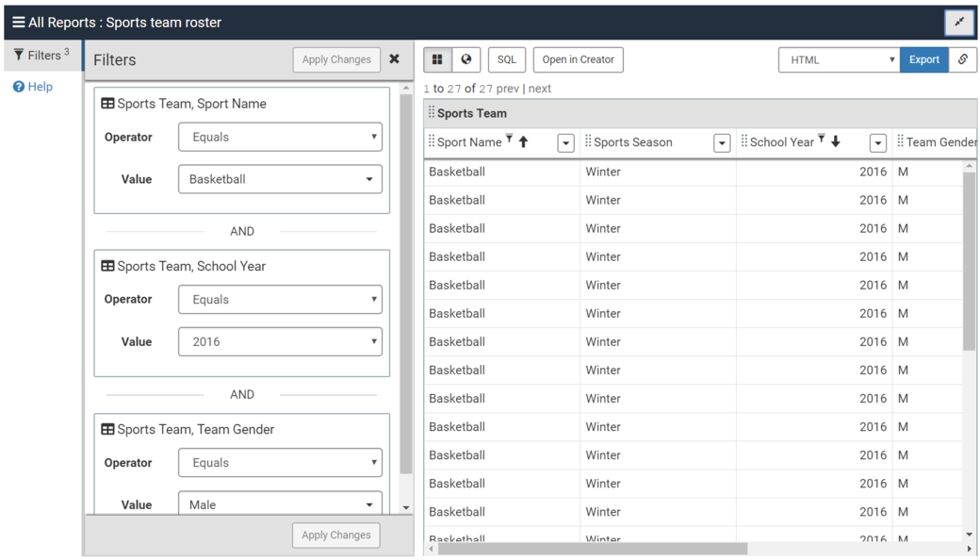Viewport: 980px width, 560px height.
Task: Click the hamburger menu icon beside All Reports
Action: click(18, 23)
